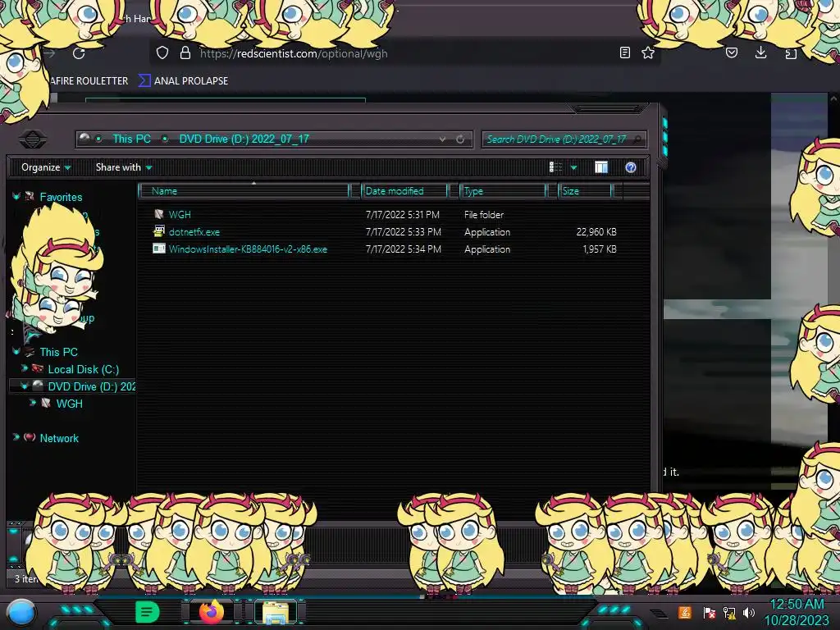Click the WindowsInstaller exe file icon
This screenshot has height=630, width=840.
(158, 249)
